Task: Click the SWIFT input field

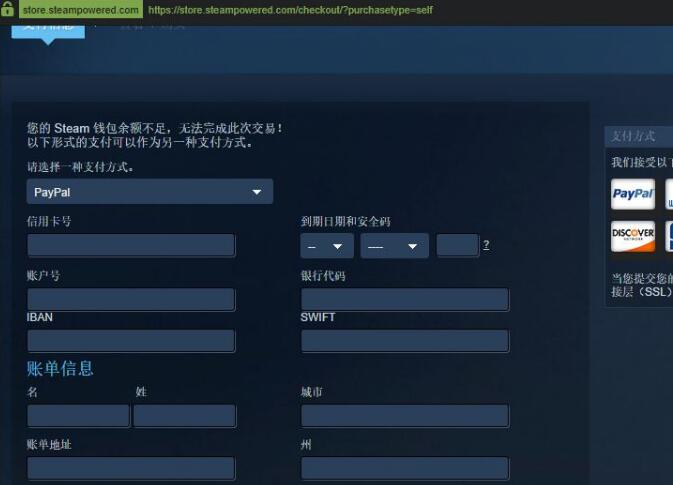Action: (405, 341)
